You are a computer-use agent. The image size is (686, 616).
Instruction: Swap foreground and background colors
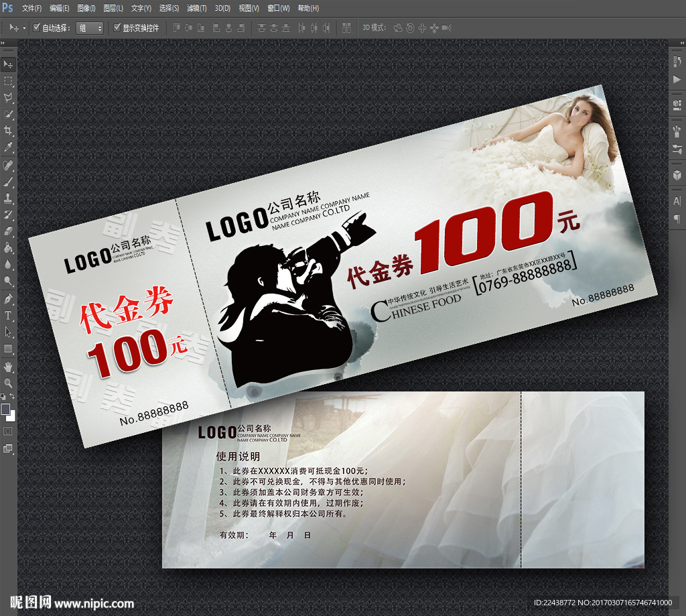pos(13,396)
